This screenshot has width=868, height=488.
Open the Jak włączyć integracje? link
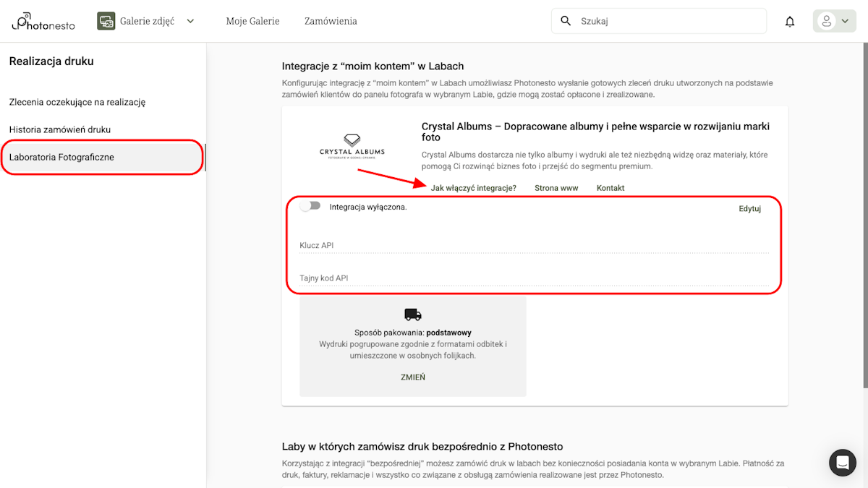coord(474,187)
